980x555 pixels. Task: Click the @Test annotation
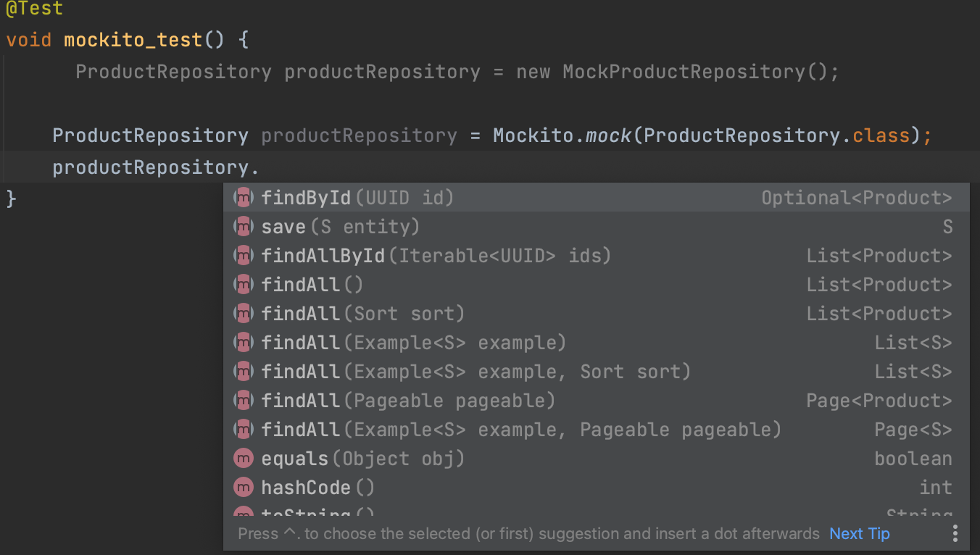[34, 9]
